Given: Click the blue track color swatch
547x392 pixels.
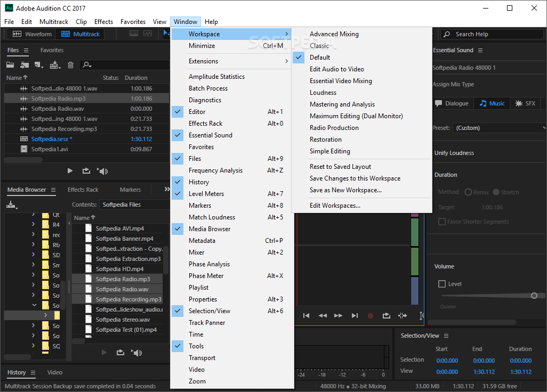Looking at the screenshot, I should pos(415,291).
